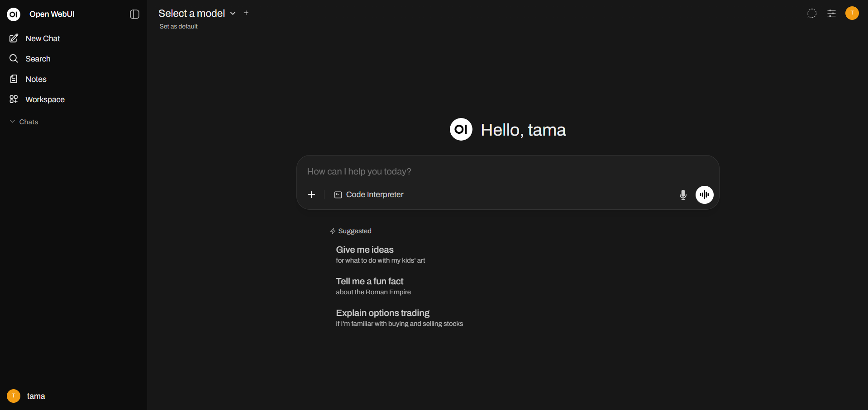The width and height of the screenshot is (868, 410).
Task: Click the microphone icon for voice input
Action: (x=682, y=194)
